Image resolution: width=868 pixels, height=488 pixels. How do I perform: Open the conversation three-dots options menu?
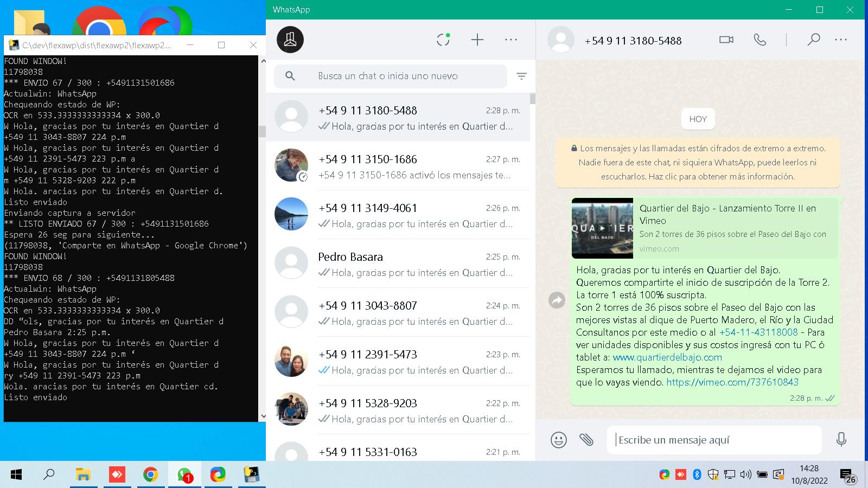click(841, 40)
